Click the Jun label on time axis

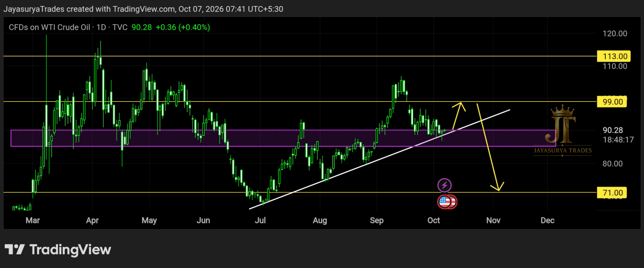coord(203,220)
